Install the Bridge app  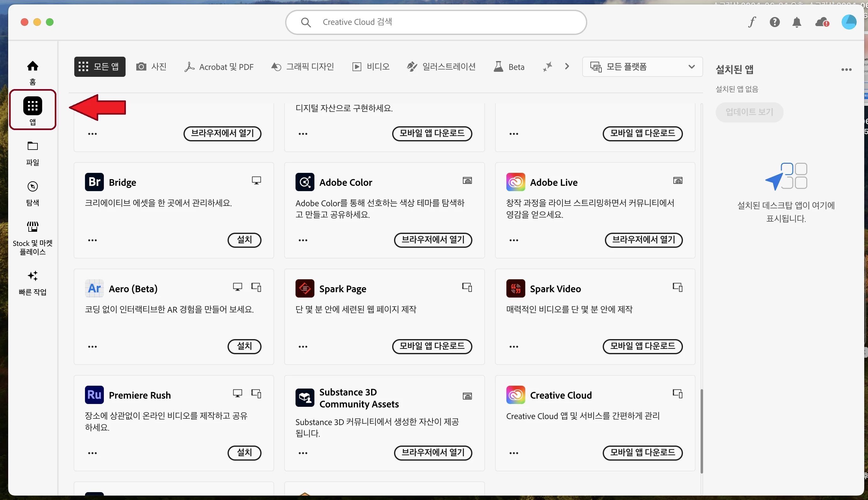244,240
